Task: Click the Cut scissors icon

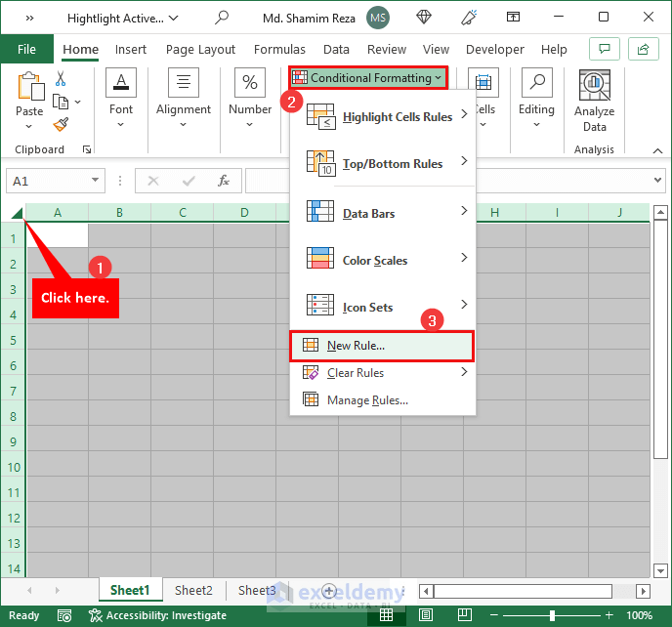Action: click(x=61, y=78)
